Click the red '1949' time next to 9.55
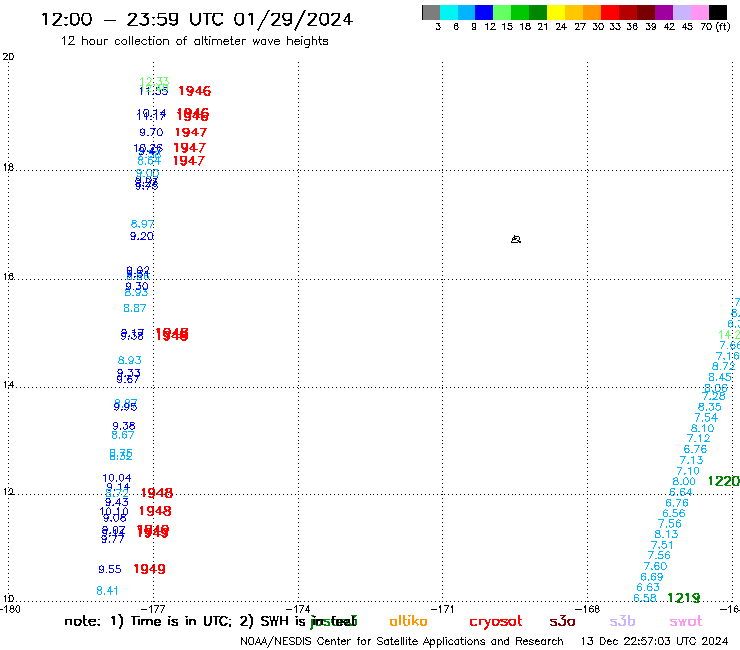740x650 pixels. 149,569
